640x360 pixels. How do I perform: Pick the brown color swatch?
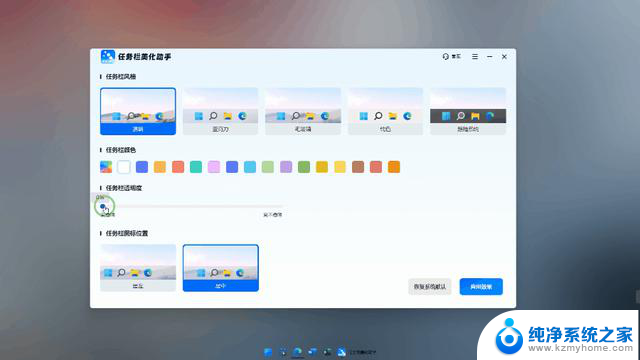point(358,167)
